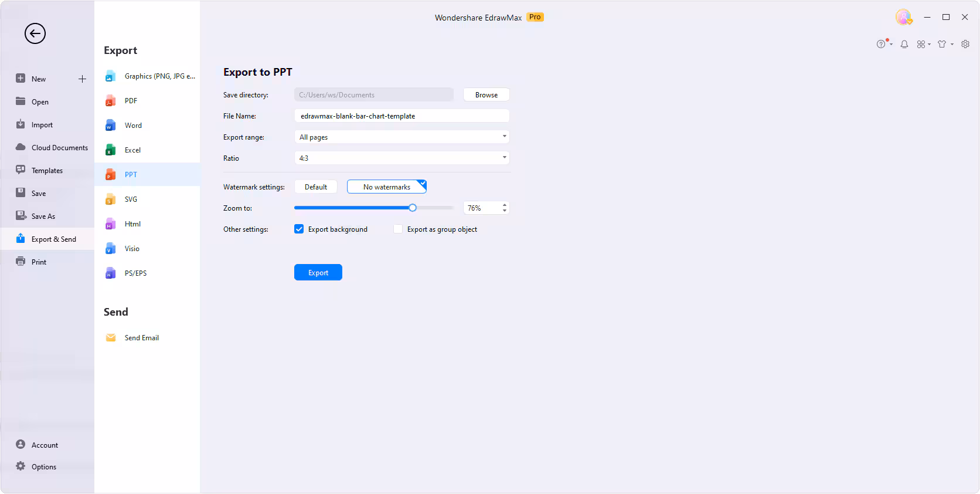
Task: Click the Print label
Action: pyautogui.click(x=39, y=262)
